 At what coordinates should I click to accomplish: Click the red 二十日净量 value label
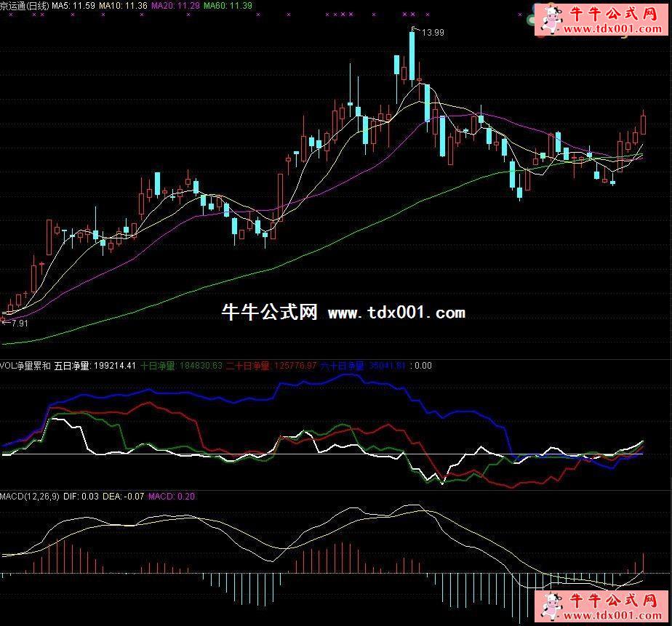pos(271,366)
